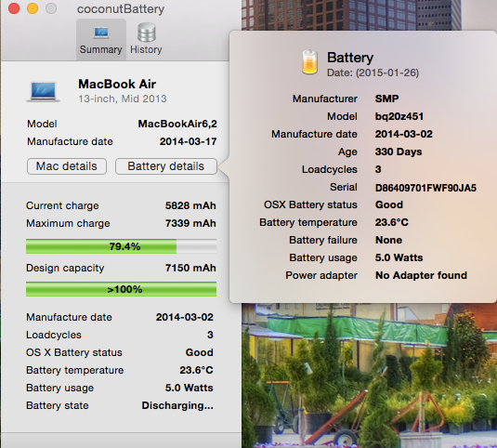This screenshot has width=497, height=448.
Task: Click the design capacity value 7150 mAh
Action: coord(190,268)
